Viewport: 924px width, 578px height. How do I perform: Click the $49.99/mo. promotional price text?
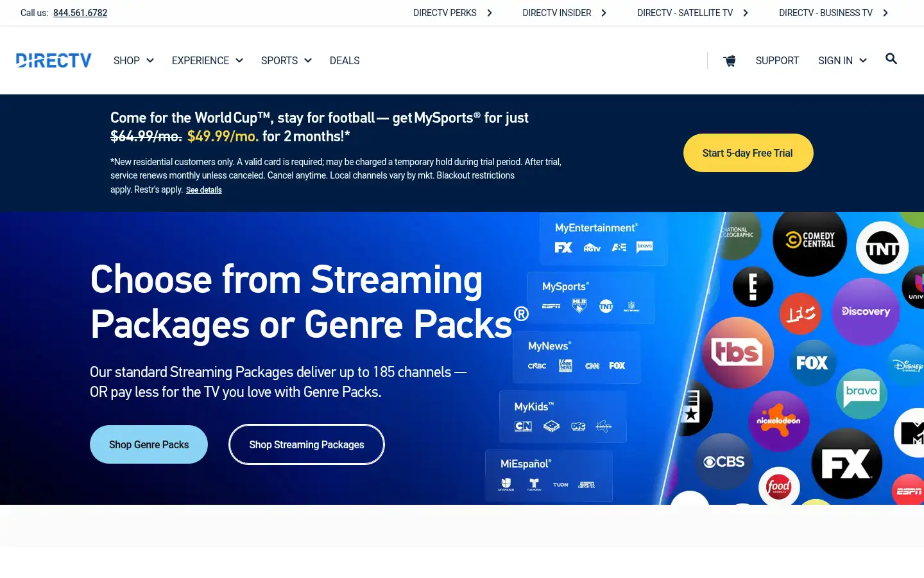click(x=223, y=136)
